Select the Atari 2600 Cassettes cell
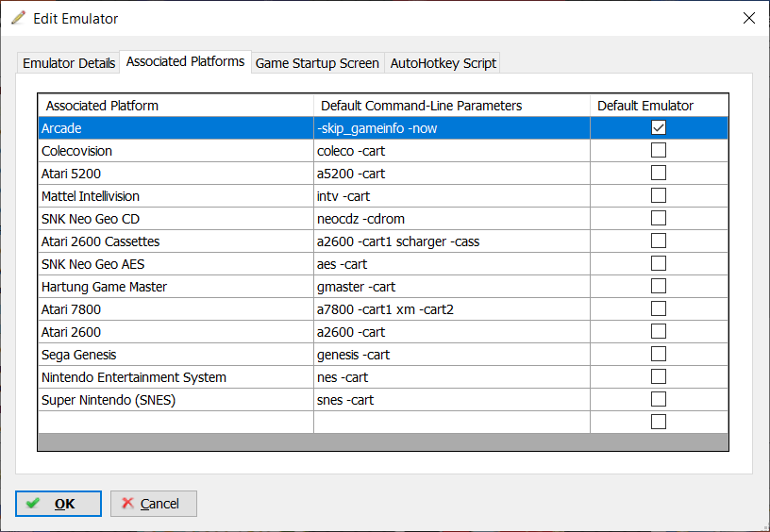The height and width of the screenshot is (532, 770). [176, 241]
